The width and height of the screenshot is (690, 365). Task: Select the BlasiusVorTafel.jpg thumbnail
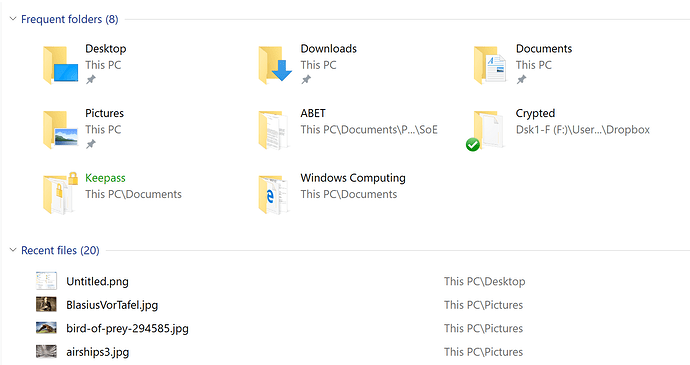tap(46, 304)
